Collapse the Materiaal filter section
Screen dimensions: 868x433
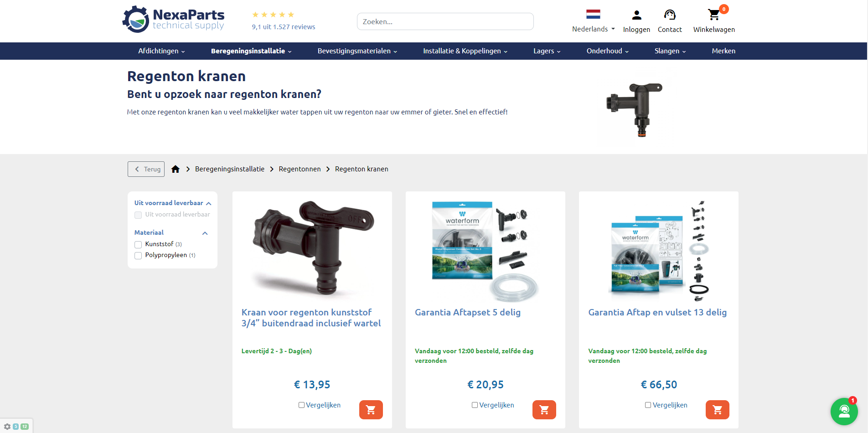pos(205,233)
